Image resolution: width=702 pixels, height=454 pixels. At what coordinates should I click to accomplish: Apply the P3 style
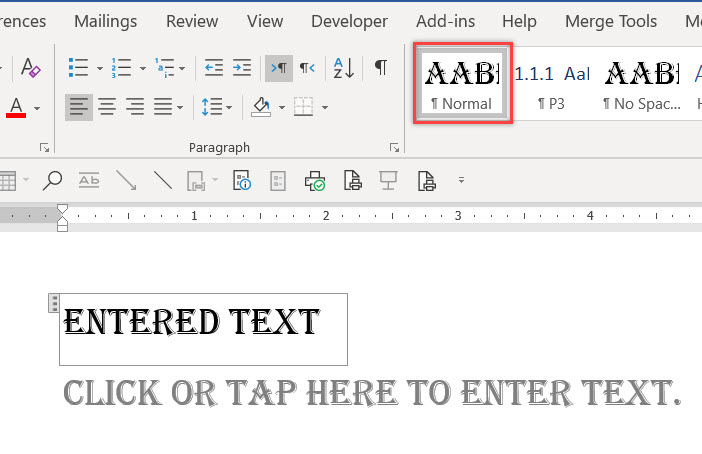click(x=551, y=85)
